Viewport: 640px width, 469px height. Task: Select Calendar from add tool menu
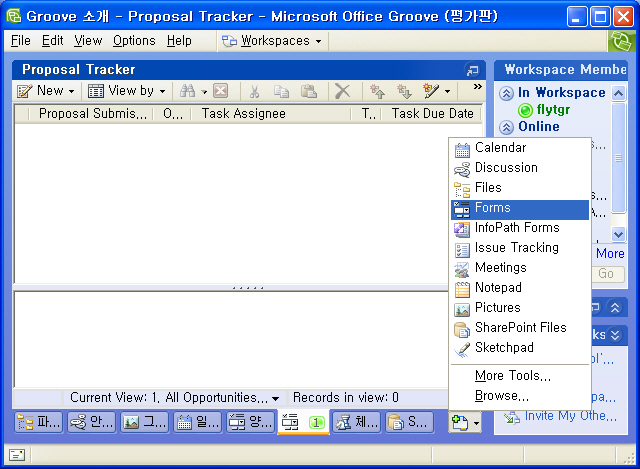pyautogui.click(x=520, y=148)
